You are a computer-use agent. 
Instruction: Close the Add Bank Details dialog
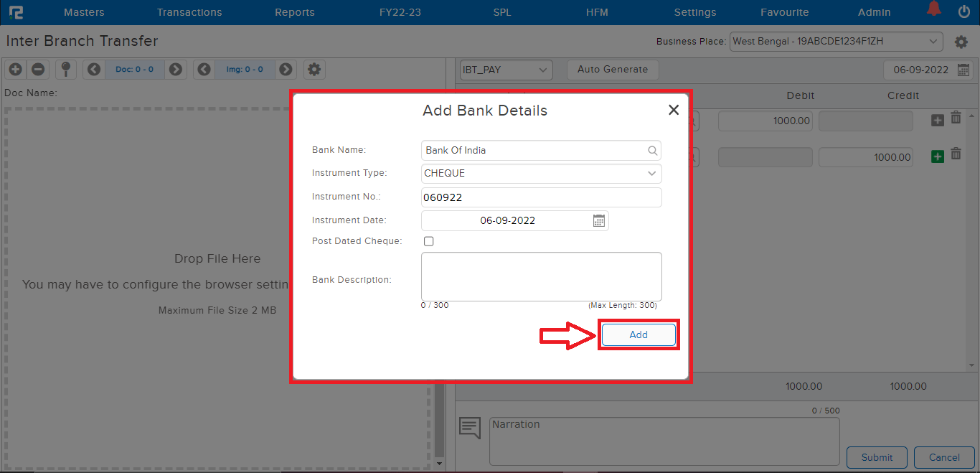(x=673, y=111)
